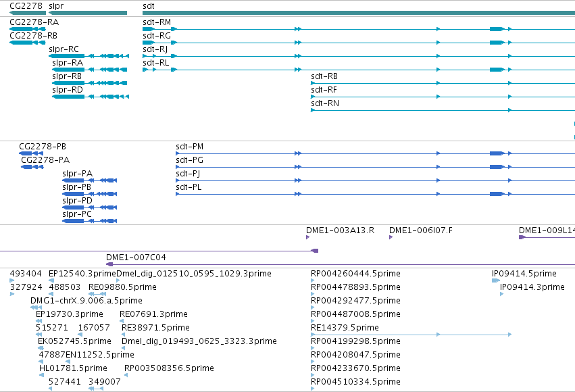Pick the slpr-PC protein feature

tap(89, 221)
